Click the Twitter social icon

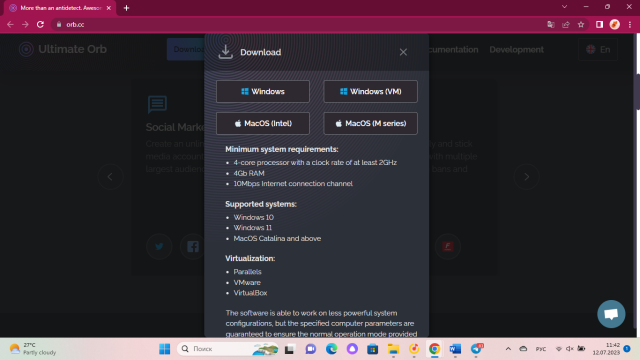pos(159,247)
